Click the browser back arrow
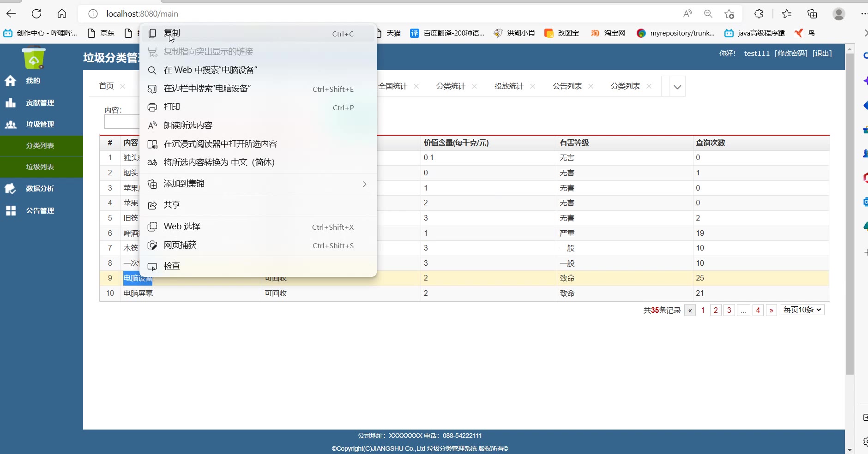The width and height of the screenshot is (868, 454). 11,14
